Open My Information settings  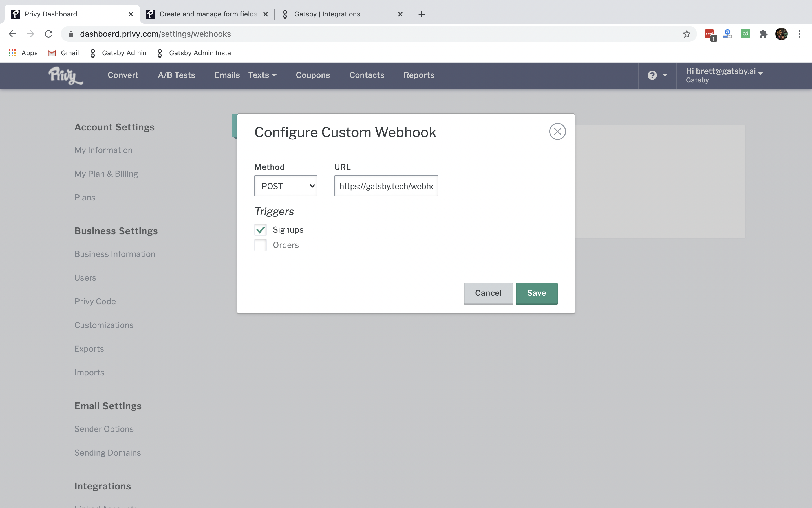pos(103,150)
